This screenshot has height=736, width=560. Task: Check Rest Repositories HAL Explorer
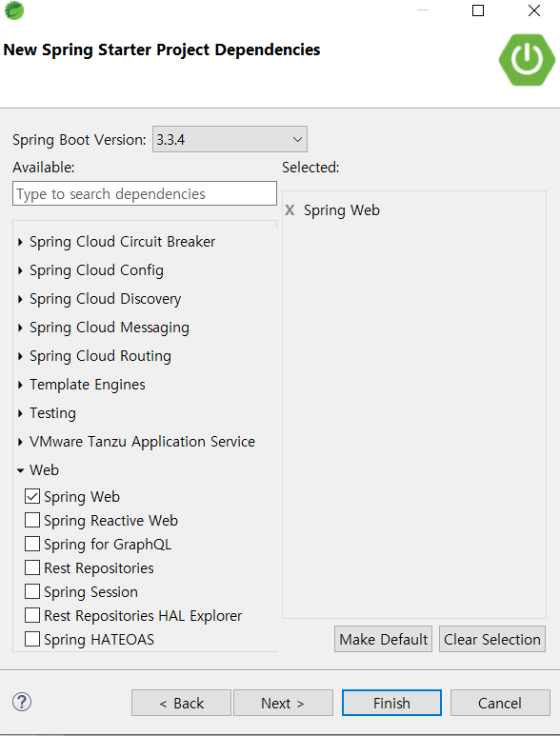tap(32, 615)
